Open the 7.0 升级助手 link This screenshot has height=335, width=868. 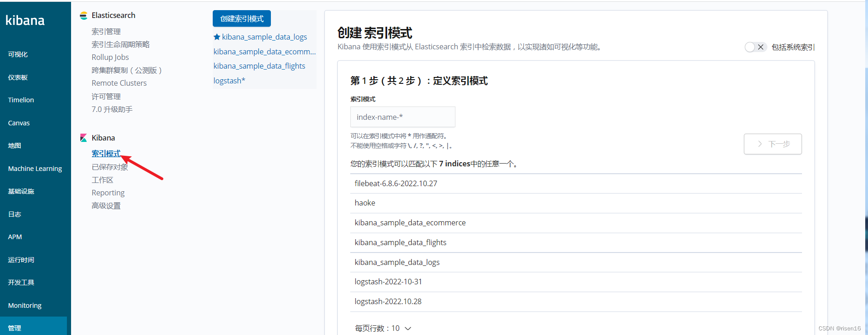coord(112,109)
